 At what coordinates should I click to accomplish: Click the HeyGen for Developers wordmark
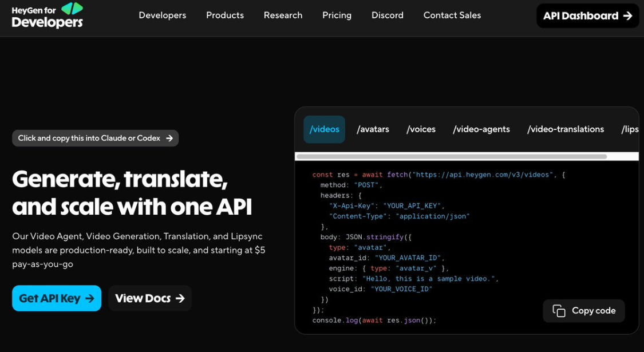point(47,18)
